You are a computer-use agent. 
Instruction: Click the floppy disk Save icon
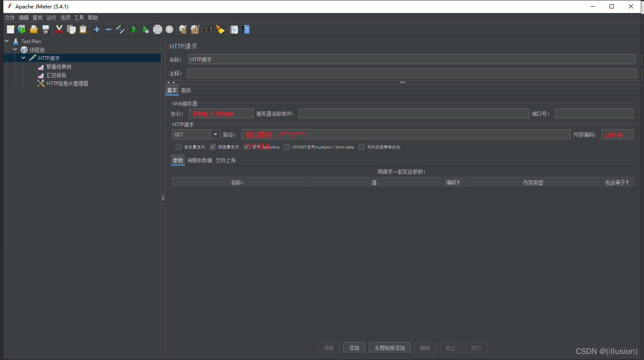tap(46, 29)
